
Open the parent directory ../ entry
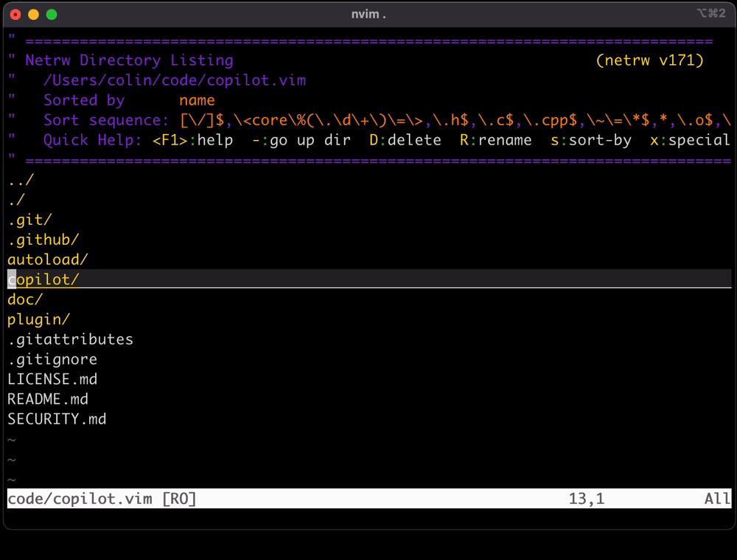click(21, 180)
